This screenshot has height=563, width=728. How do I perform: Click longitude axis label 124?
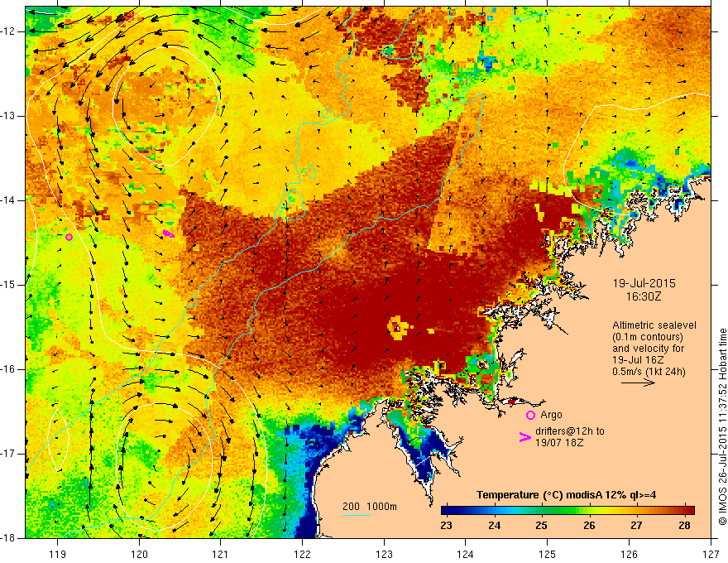(466, 554)
